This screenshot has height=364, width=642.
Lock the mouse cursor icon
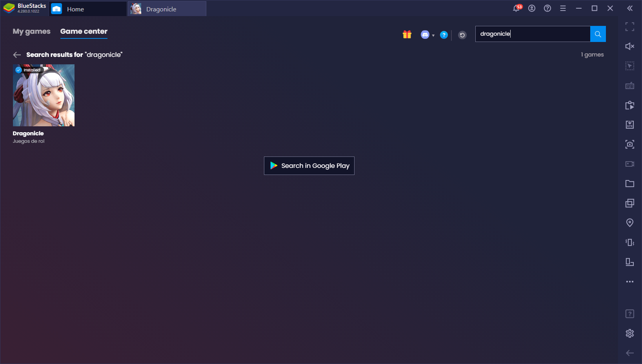tap(630, 66)
